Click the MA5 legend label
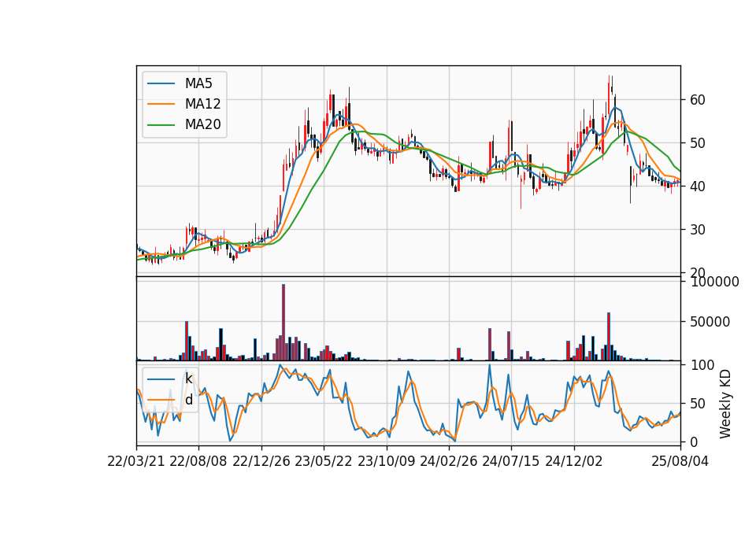 (198, 83)
